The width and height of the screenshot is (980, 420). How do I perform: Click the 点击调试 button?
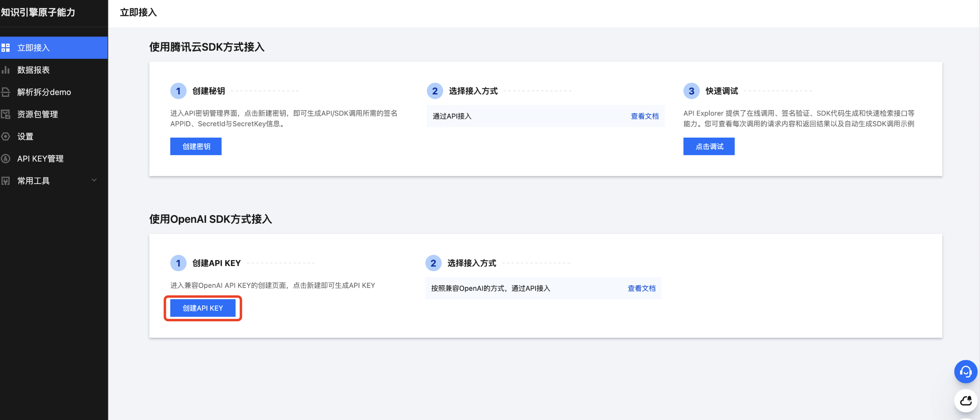[709, 146]
